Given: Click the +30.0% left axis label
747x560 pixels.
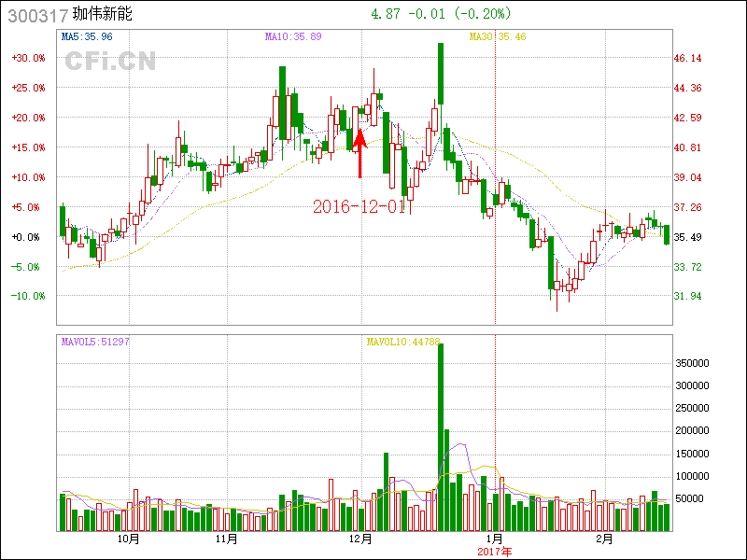Looking at the screenshot, I should pos(28,58).
